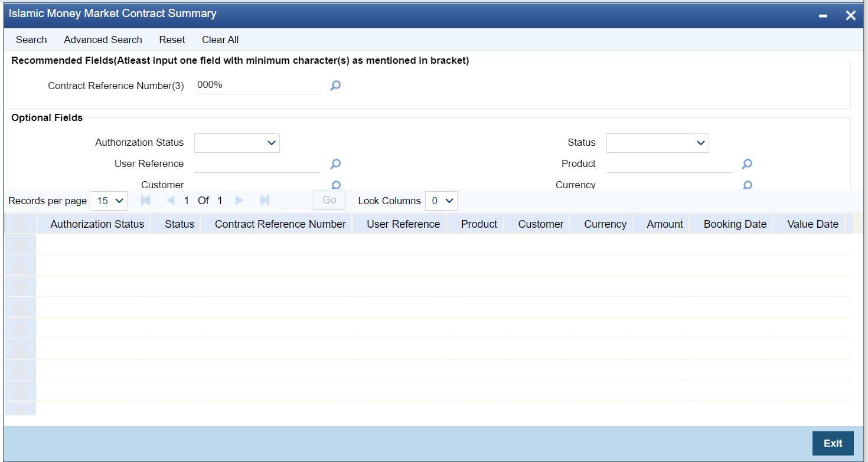
Task: Tick the fifth row checkbox
Action: (19, 329)
